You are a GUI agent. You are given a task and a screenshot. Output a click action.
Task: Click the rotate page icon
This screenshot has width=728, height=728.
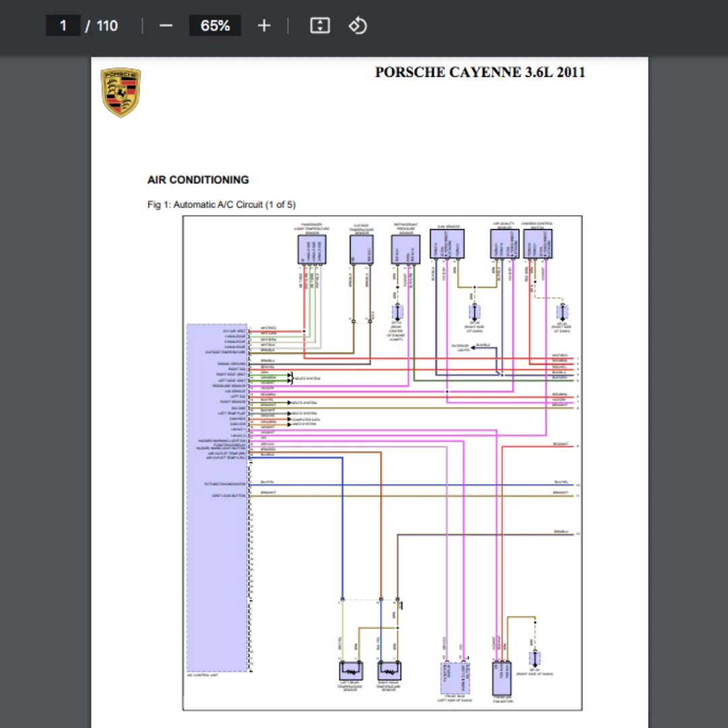(357, 26)
